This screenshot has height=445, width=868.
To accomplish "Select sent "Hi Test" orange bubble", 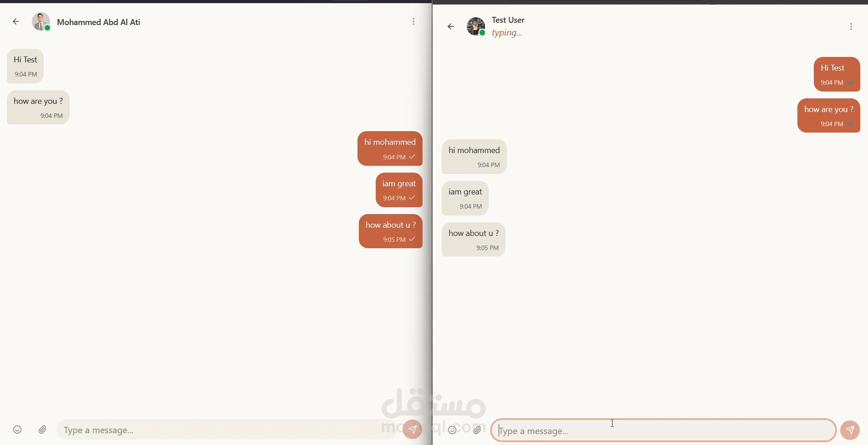I will (x=837, y=74).
